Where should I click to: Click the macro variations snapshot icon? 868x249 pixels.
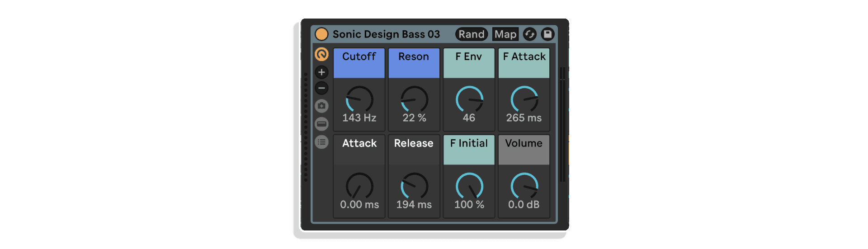coord(321,106)
